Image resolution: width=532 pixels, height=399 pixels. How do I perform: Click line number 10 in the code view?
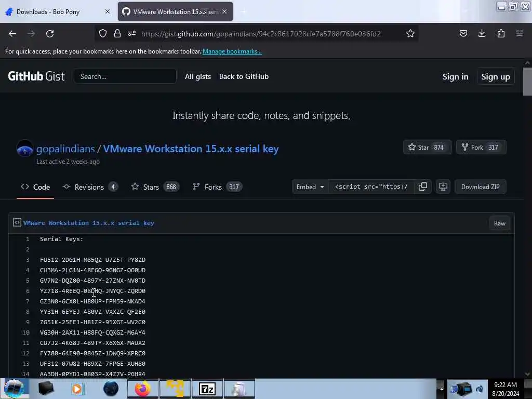pos(26,332)
